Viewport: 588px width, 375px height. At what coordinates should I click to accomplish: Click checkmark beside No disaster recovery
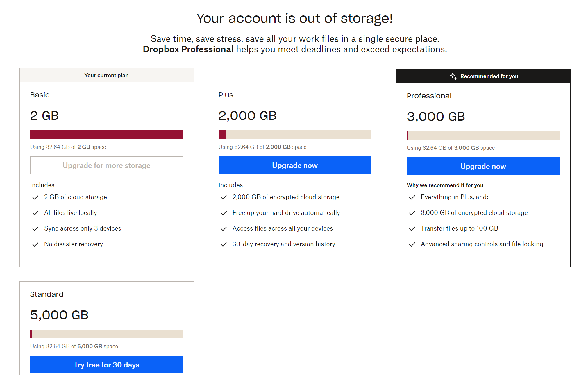[35, 244]
